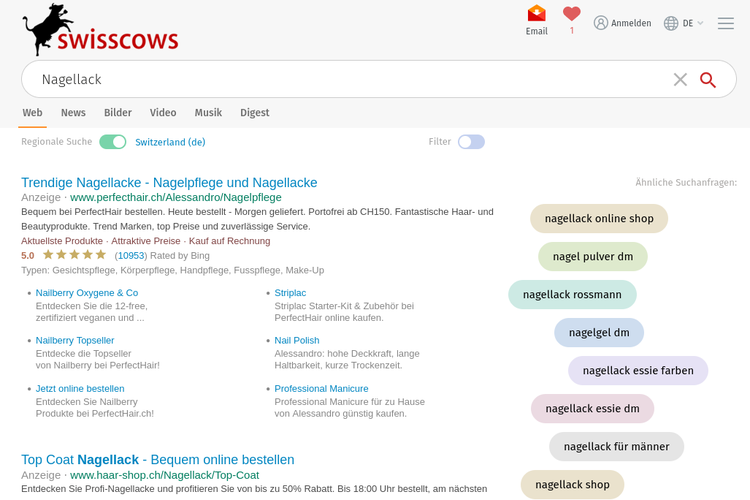Open Professional Manicure sitelink
The width and height of the screenshot is (750, 500).
pos(321,389)
